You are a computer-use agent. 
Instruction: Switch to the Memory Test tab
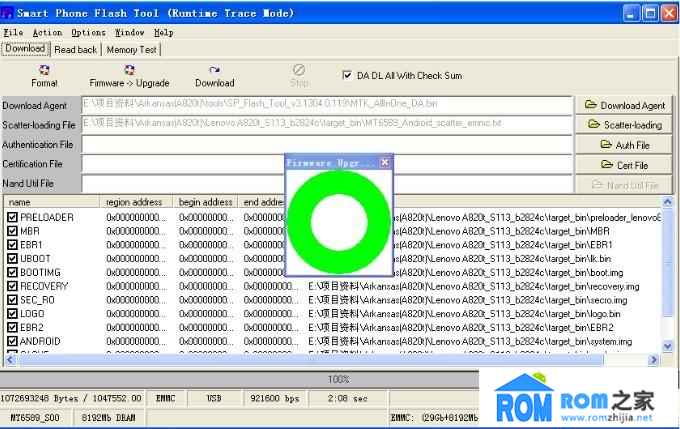[x=131, y=49]
